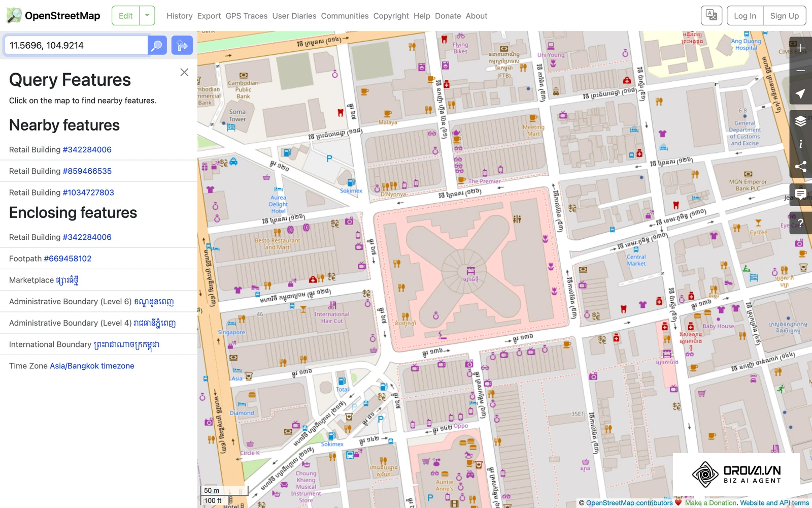Open the Donate page

tap(448, 16)
